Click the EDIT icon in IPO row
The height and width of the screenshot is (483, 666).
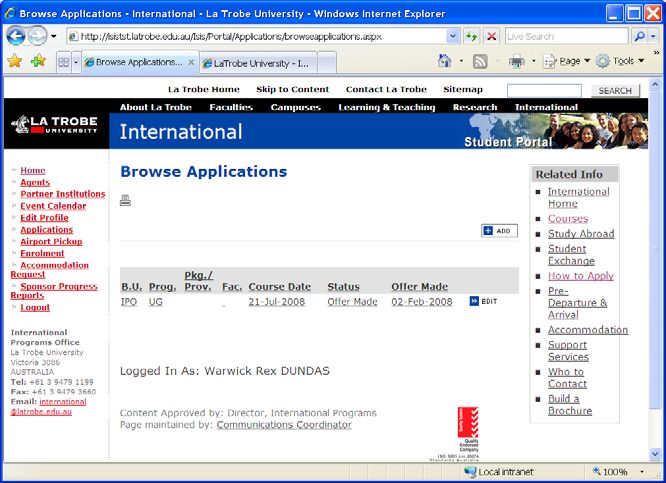[483, 301]
